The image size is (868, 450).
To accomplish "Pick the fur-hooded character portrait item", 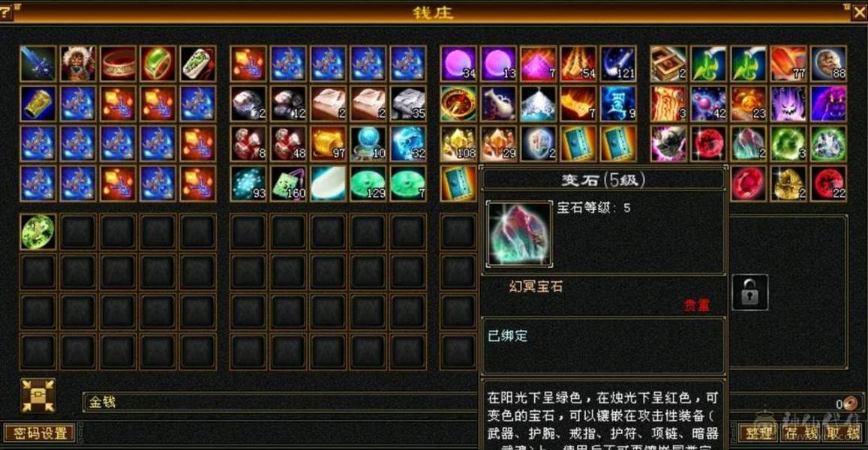I will 78,64.
